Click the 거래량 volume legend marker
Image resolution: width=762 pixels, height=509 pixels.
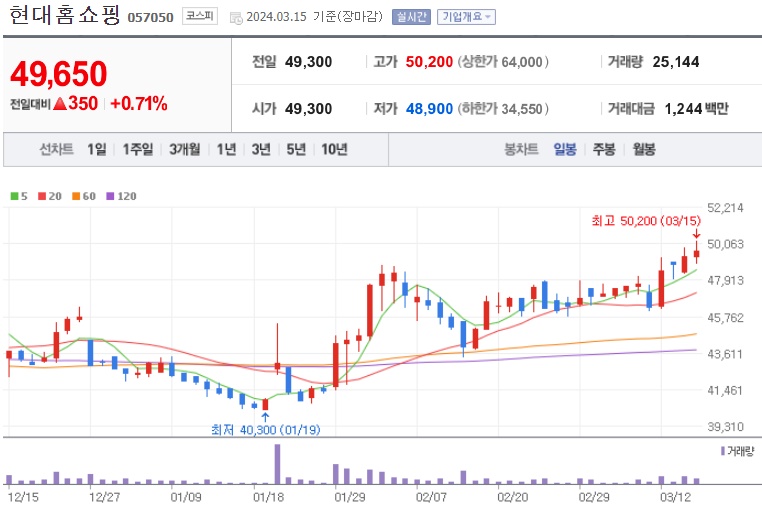click(x=723, y=451)
